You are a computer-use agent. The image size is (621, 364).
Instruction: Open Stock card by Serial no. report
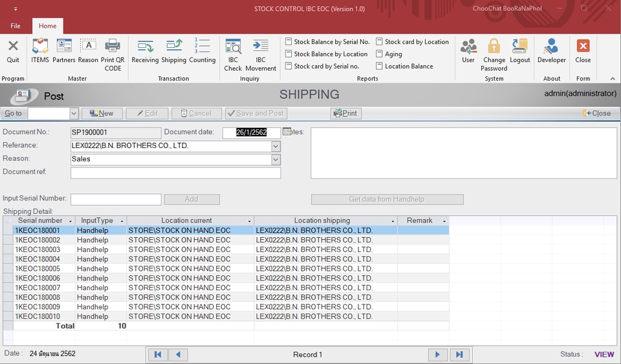(322, 66)
